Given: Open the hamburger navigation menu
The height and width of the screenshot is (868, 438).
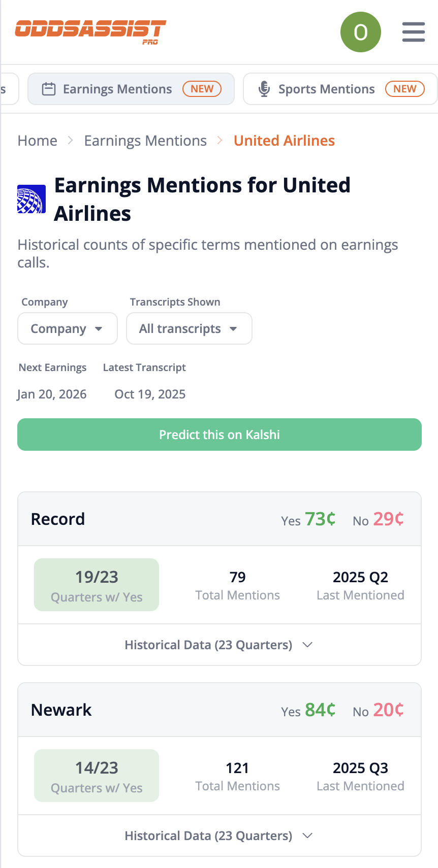Looking at the screenshot, I should [413, 31].
